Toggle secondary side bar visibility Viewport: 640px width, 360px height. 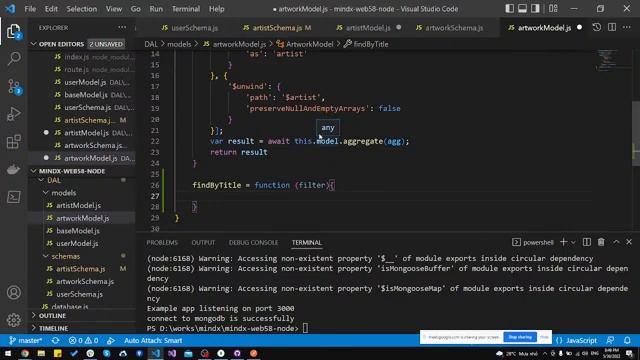point(536,9)
